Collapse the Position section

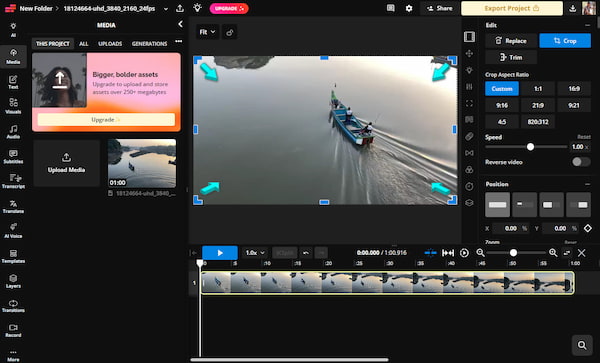(x=587, y=184)
